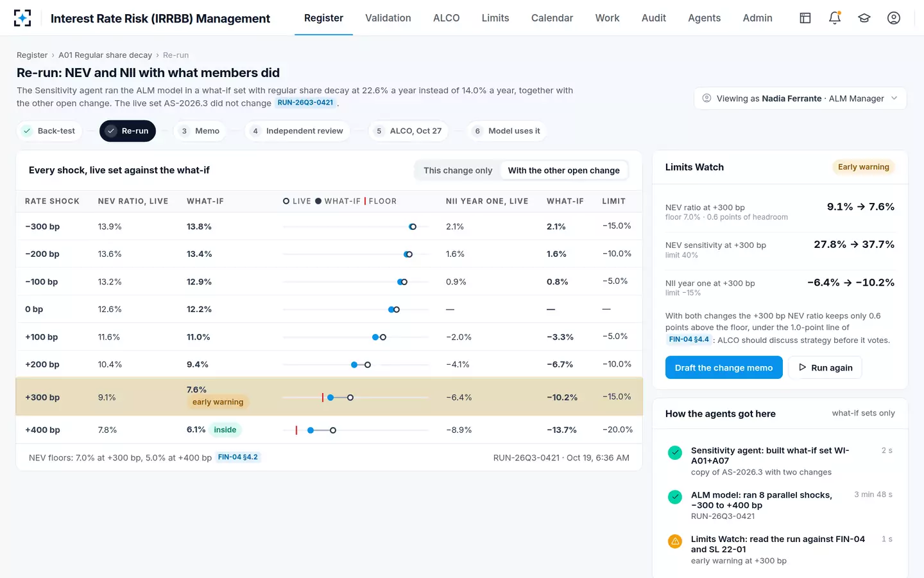Open the FIN-04 §4.4 policy reference
The height and width of the screenshot is (578, 924).
pyautogui.click(x=689, y=340)
